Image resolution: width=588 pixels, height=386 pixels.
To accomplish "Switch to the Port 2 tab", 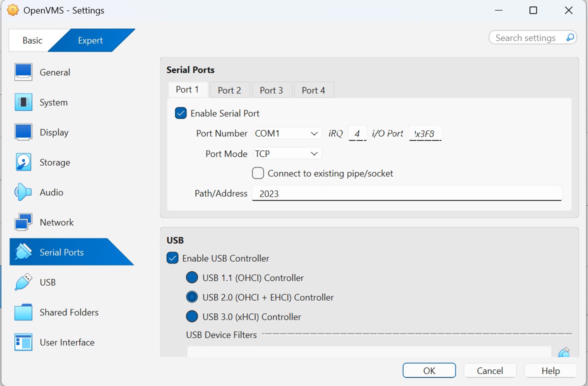I will [229, 90].
